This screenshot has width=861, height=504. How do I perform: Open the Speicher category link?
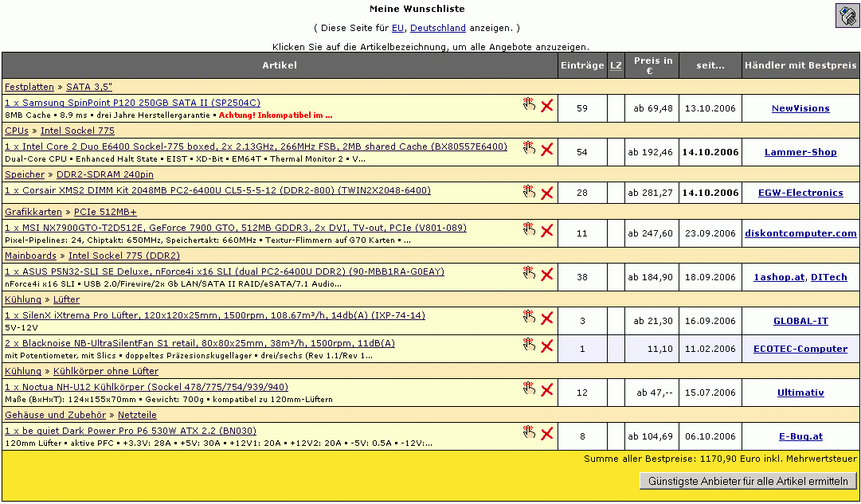pos(25,174)
